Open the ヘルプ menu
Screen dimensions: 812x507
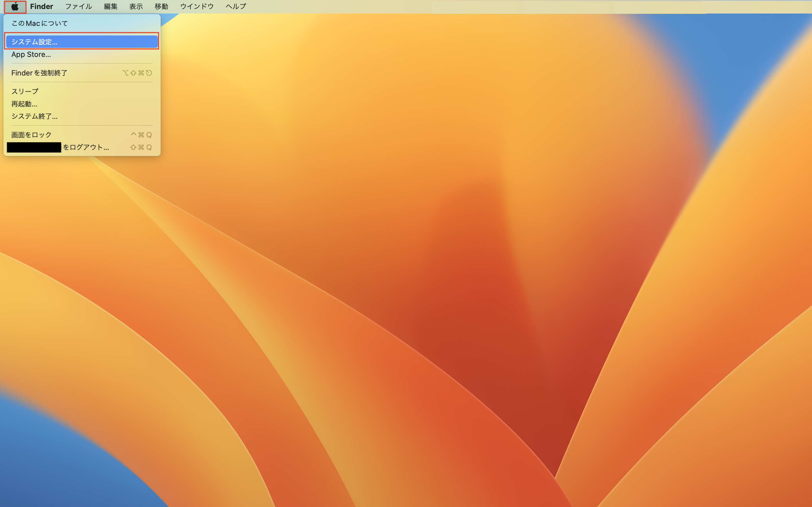tap(235, 7)
